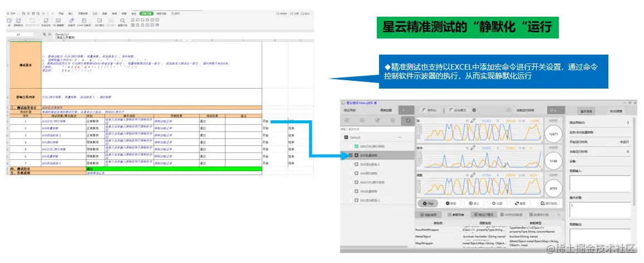Open the cell name box dropdown showing A5
Image resolution: width=644 pixels, height=263 pixels.
[x=33, y=35]
